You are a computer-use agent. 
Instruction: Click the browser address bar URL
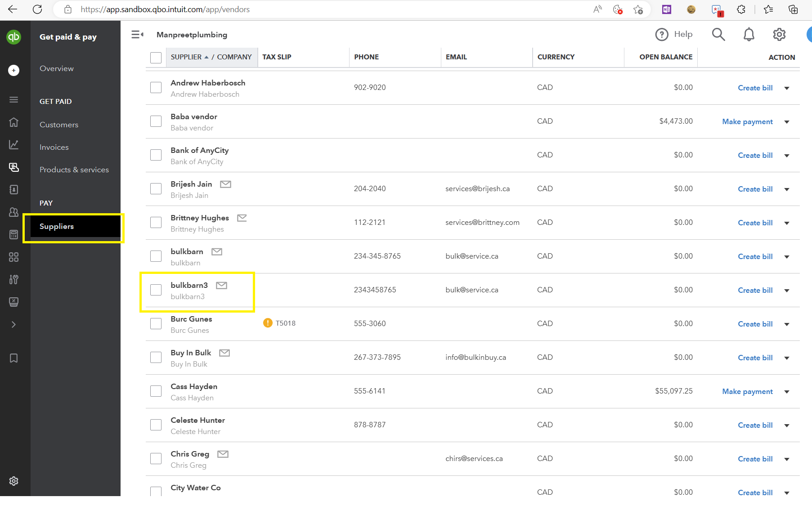coord(165,9)
